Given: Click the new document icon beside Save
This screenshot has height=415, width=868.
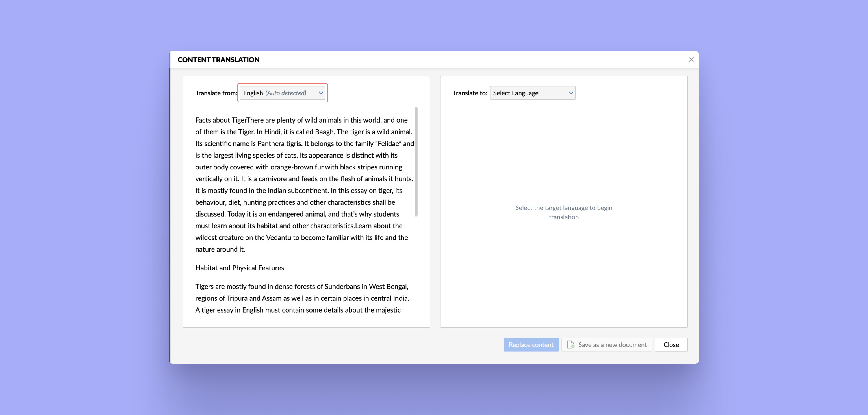Looking at the screenshot, I should click(570, 345).
